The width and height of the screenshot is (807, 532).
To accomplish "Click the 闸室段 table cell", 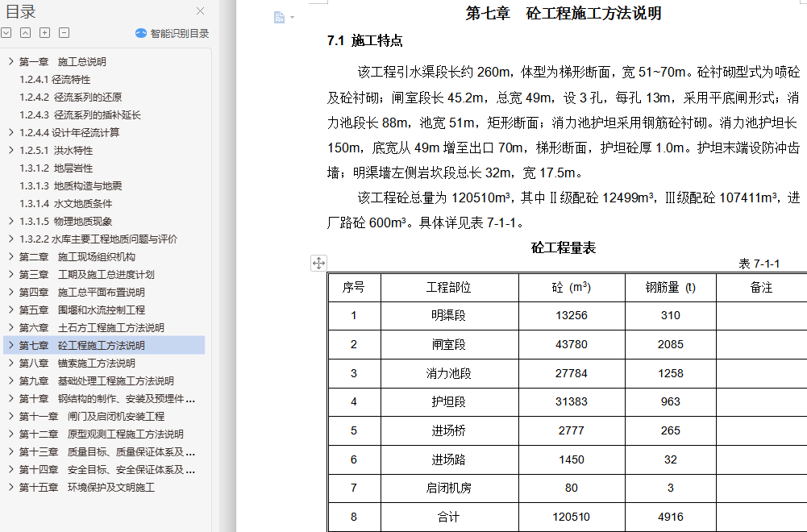I will pyautogui.click(x=448, y=344).
